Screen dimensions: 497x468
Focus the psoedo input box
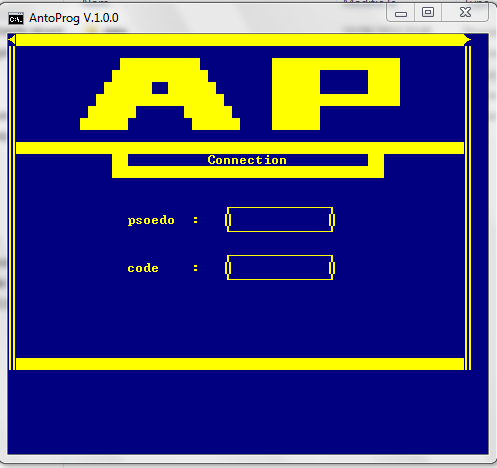click(x=280, y=220)
